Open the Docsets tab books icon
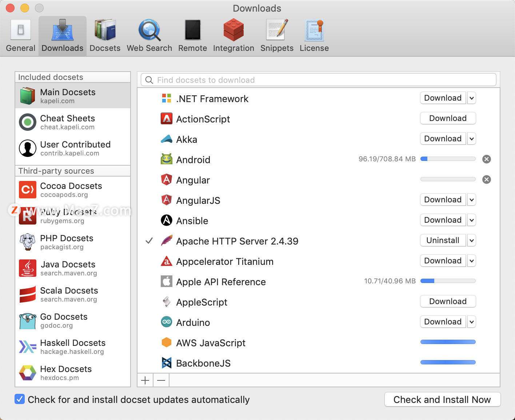The width and height of the screenshot is (515, 420). pos(105,30)
